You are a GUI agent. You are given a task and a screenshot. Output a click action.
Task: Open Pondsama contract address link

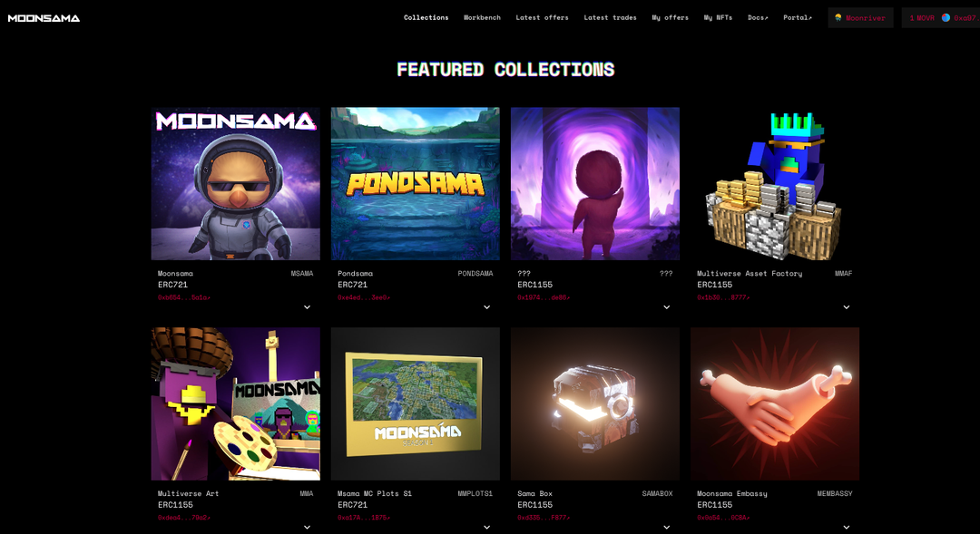364,298
